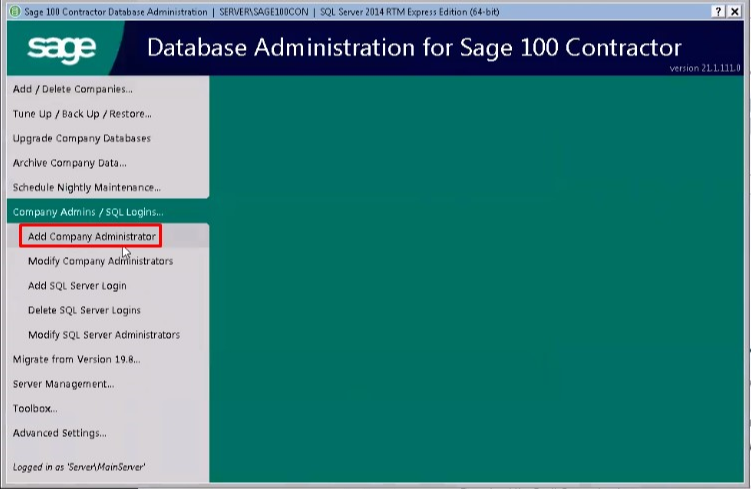Select Upgrade Company Databases
751x489 pixels.
81,138
